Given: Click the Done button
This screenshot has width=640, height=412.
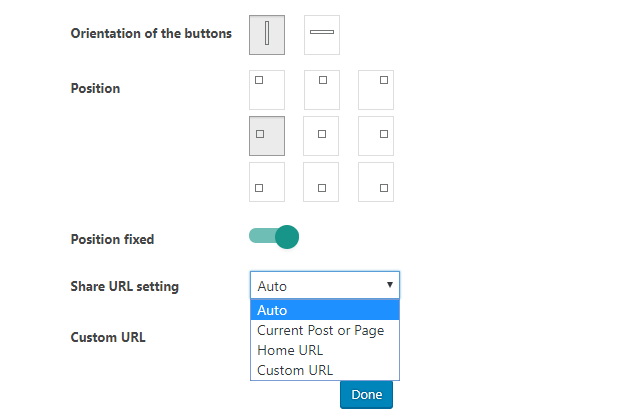Looking at the screenshot, I should [367, 395].
